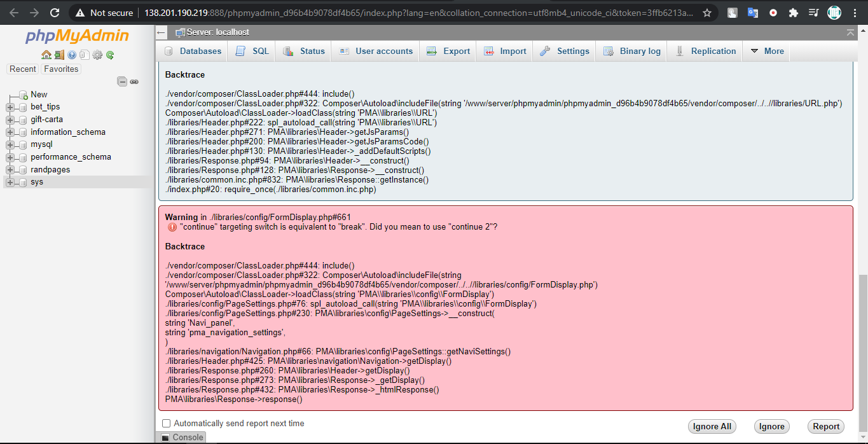Expand the performance_schema database node
Image resolution: width=868 pixels, height=444 pixels.
tap(10, 157)
